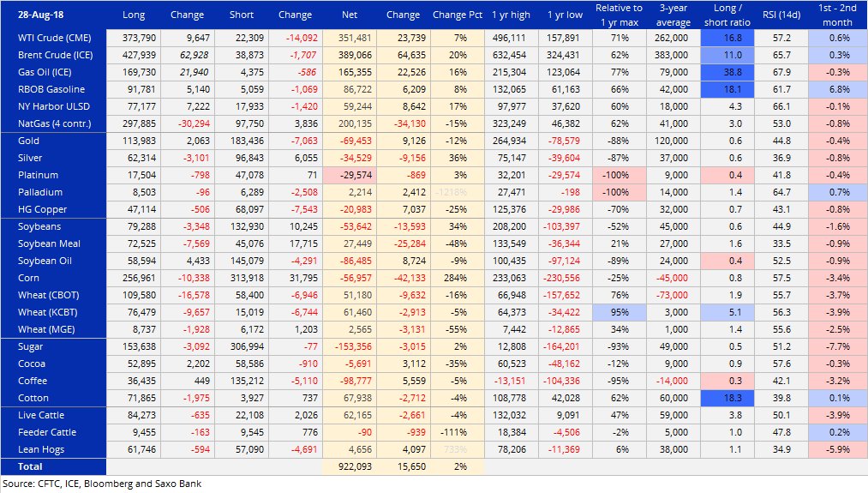Viewport: 868px width, 493px height.
Task: Select the Sugar row label
Action: point(31,346)
